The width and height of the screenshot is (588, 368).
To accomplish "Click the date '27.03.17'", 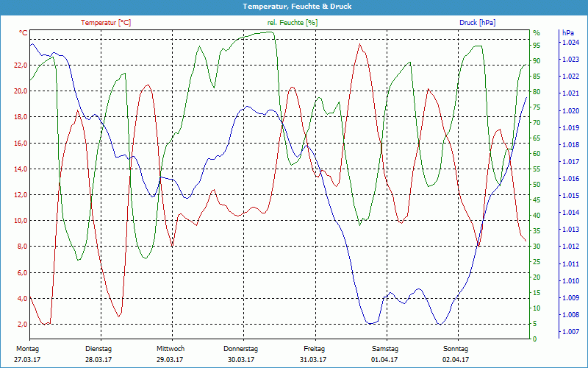I will 27,360.
